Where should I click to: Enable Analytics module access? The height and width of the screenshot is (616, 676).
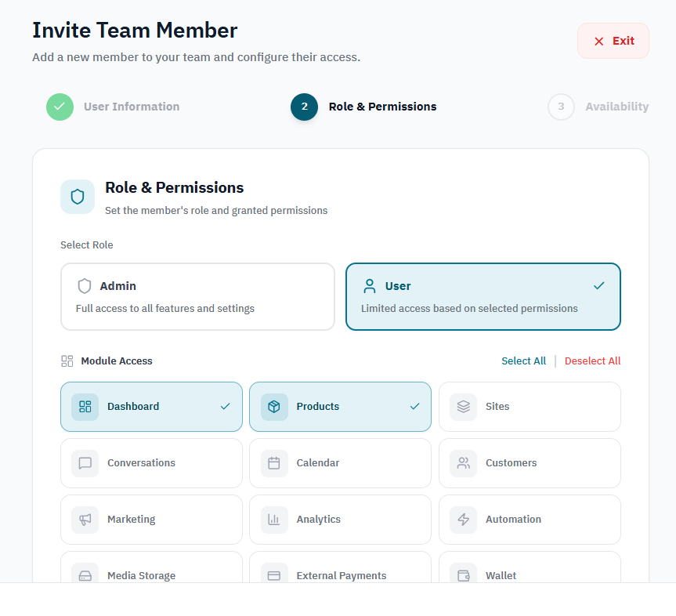tap(340, 520)
